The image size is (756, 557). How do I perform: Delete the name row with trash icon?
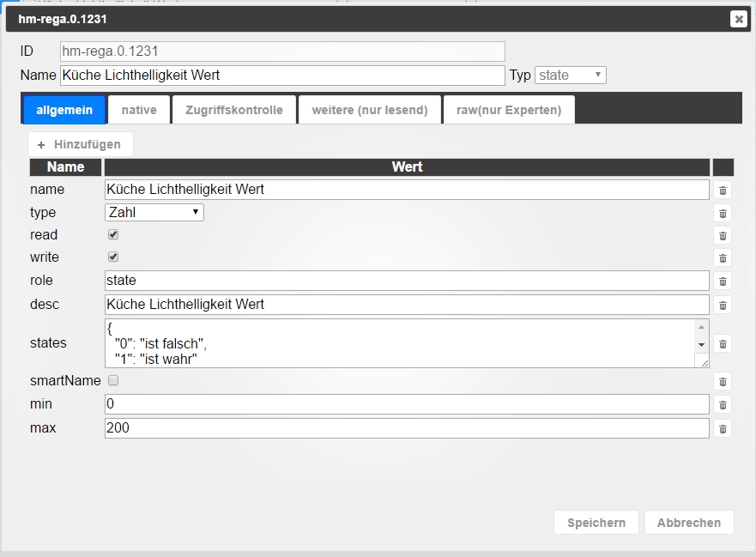pos(723,191)
